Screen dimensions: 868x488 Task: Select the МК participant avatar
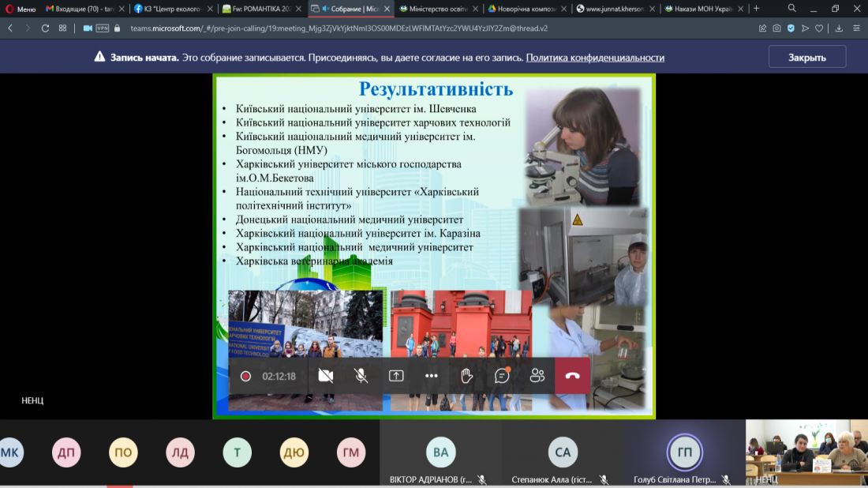click(x=10, y=452)
